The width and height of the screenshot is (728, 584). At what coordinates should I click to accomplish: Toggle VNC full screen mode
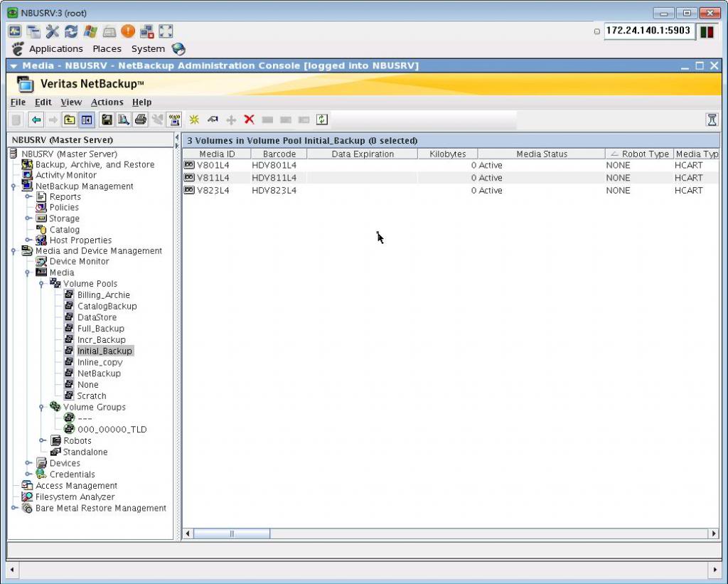point(166,31)
